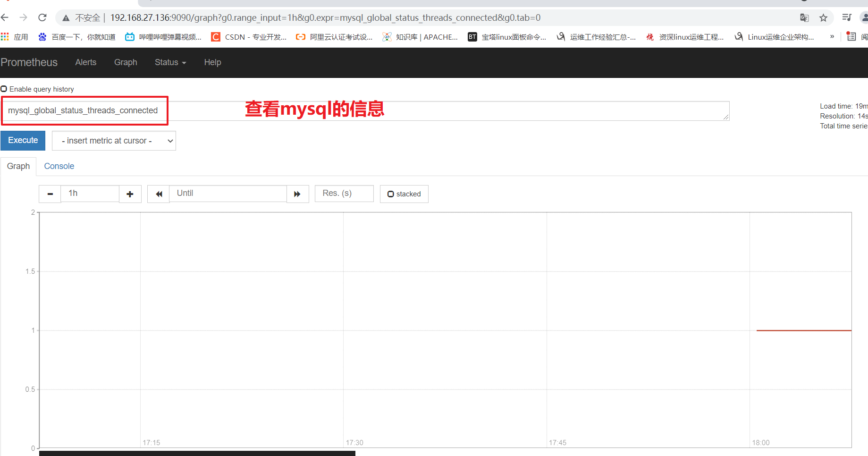
Task: Expand the Status dropdown menu
Action: click(170, 62)
